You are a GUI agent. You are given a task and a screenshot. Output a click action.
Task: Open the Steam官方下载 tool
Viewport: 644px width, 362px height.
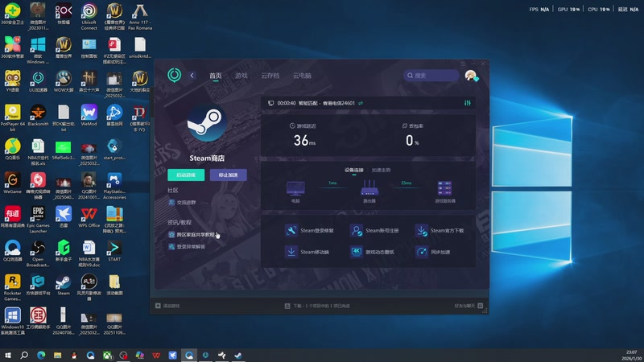point(440,231)
